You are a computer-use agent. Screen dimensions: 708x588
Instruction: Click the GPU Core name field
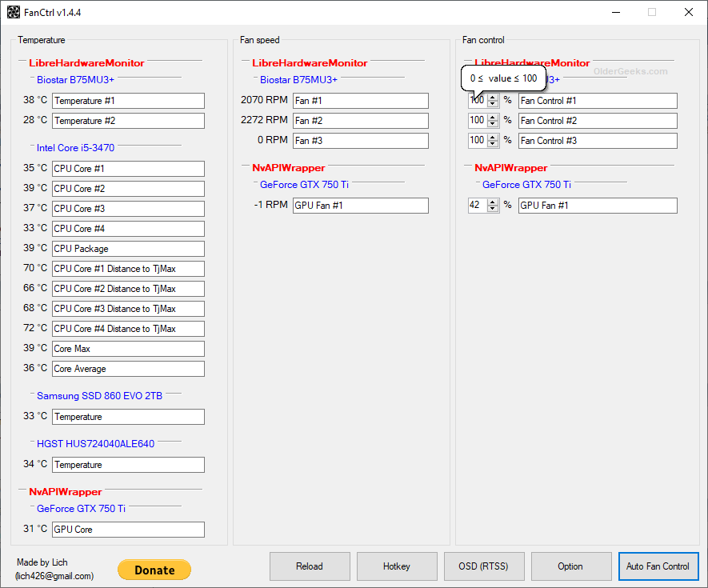(128, 530)
